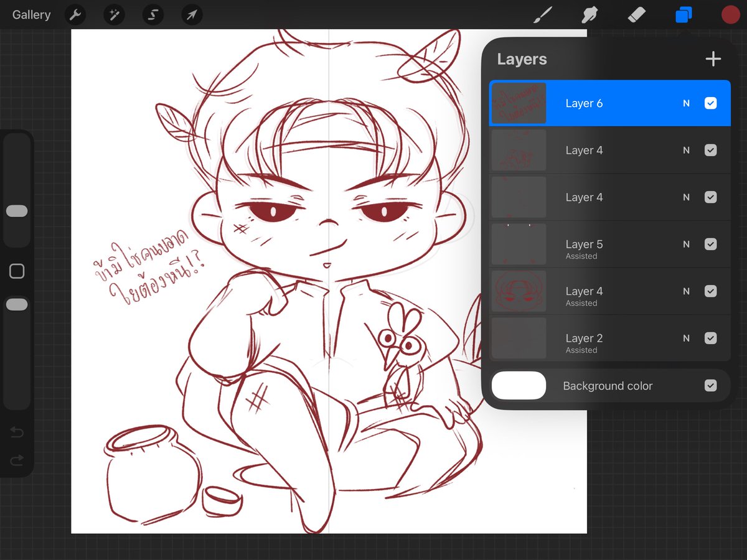Select the Eraser tool

[637, 15]
